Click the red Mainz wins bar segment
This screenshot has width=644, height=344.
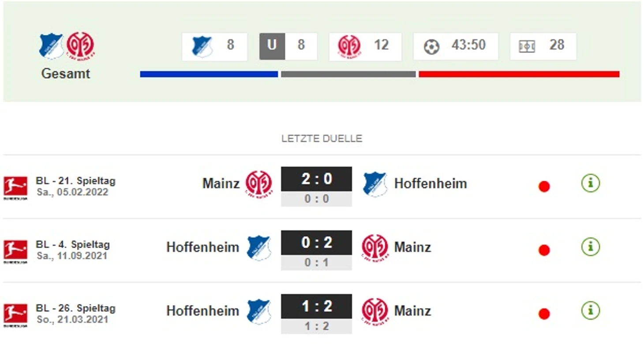point(519,74)
